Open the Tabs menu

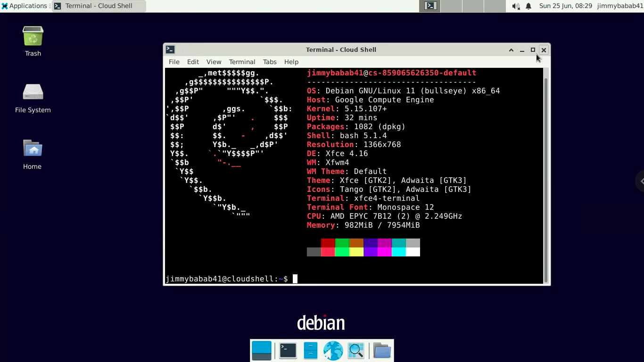[x=270, y=62]
